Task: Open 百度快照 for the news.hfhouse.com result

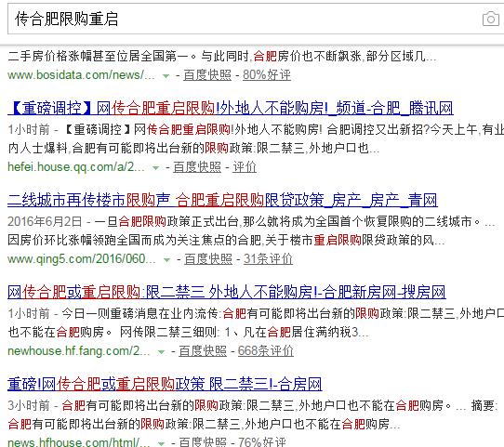Action: pos(203,442)
